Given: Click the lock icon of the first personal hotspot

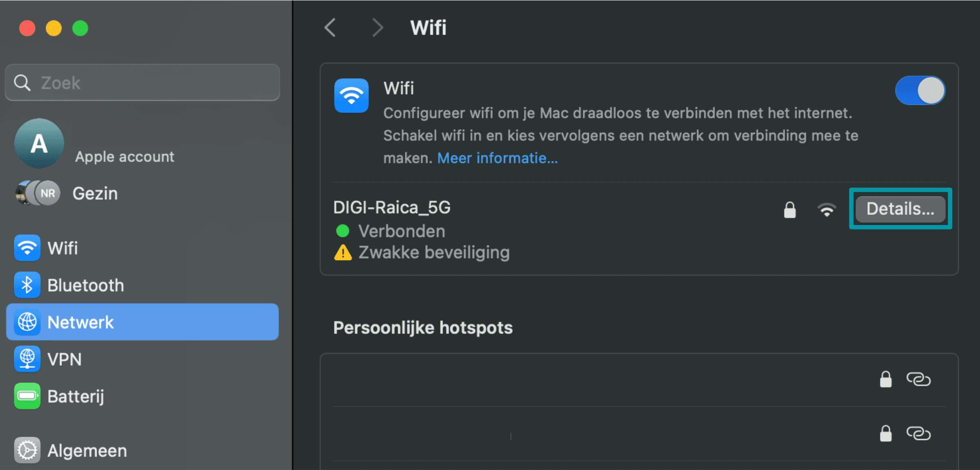Looking at the screenshot, I should 885,379.
